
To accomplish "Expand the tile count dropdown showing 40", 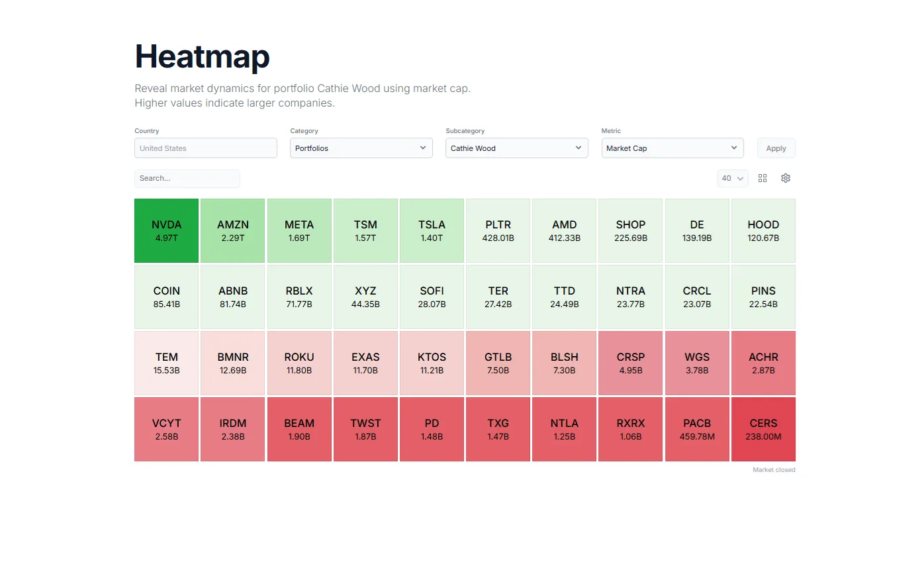I will coord(732,178).
